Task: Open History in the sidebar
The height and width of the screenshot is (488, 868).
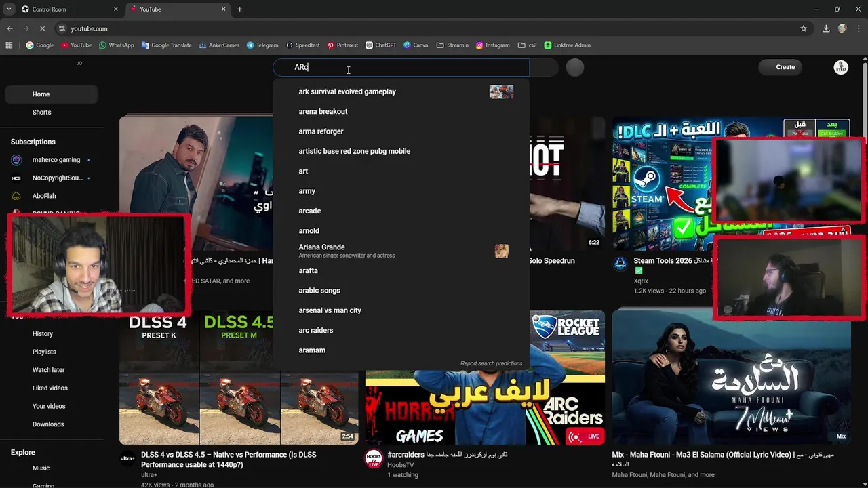Action: (x=52, y=333)
